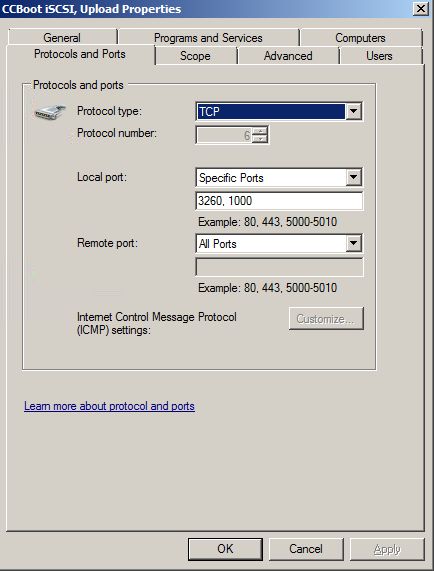Click the Local port label
The image size is (434, 571).
[x=102, y=177]
